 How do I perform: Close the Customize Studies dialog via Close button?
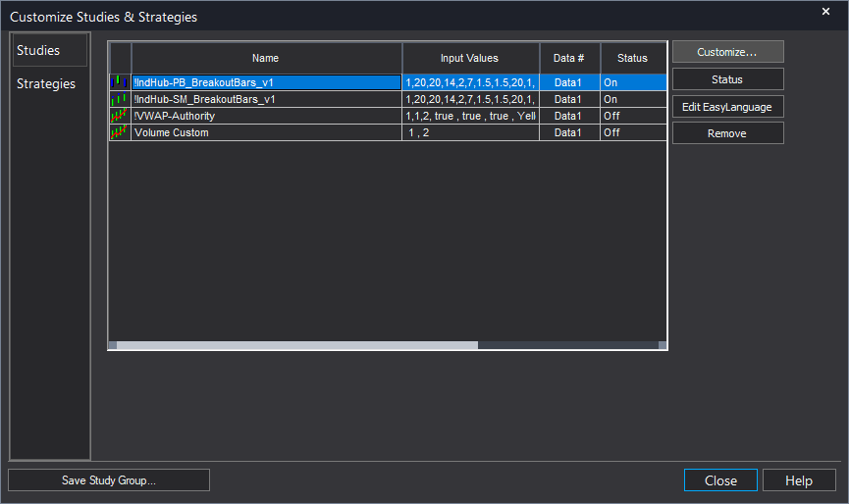point(720,480)
